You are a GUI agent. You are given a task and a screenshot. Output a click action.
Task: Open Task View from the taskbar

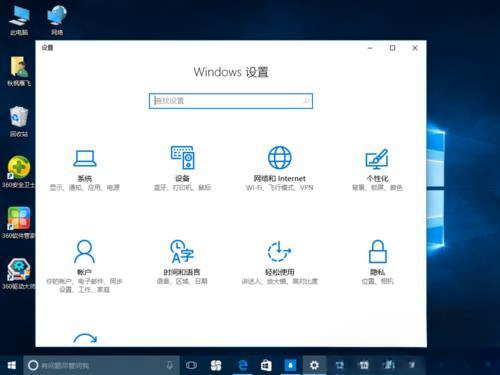(191, 365)
